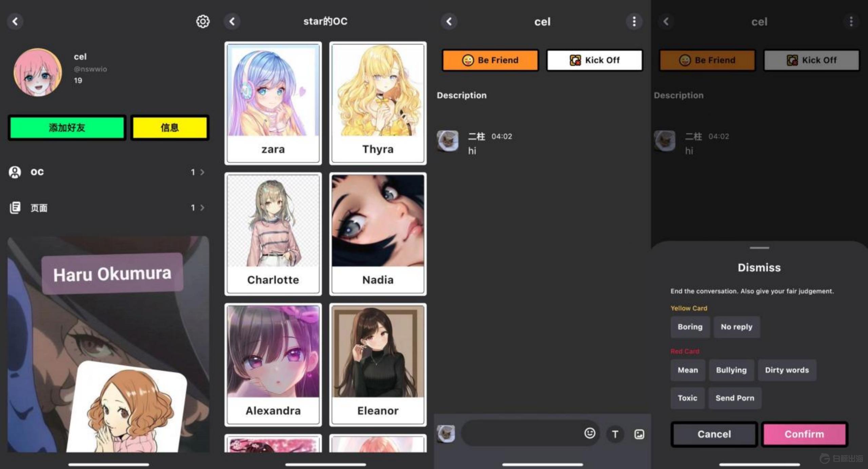Tap the image attachment icon in the chat bar
This screenshot has height=469, width=868.
tap(639, 434)
